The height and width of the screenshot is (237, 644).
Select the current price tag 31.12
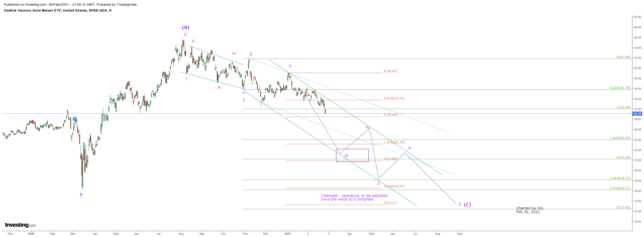[x=637, y=114]
